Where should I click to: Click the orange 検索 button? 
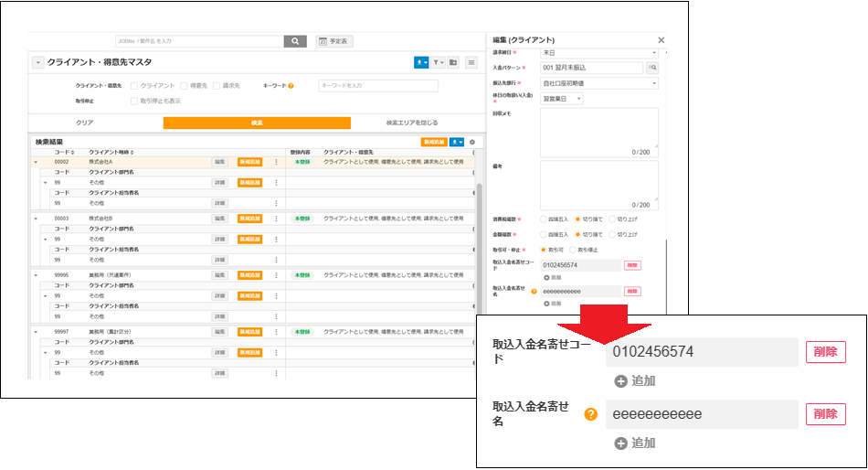coord(257,123)
